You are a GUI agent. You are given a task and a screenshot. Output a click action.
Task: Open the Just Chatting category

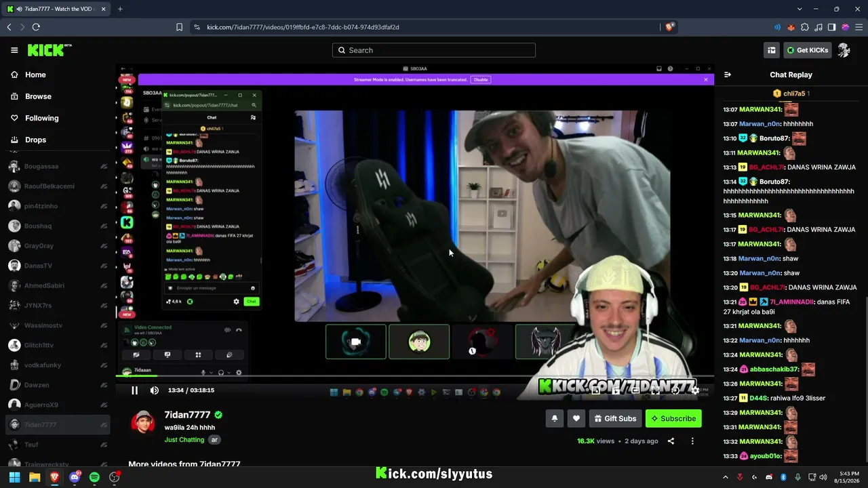(184, 440)
